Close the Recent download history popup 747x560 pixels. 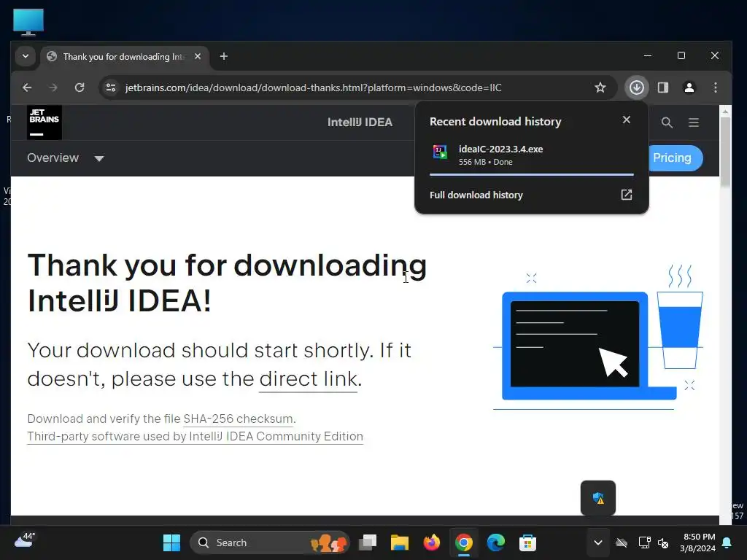click(627, 120)
